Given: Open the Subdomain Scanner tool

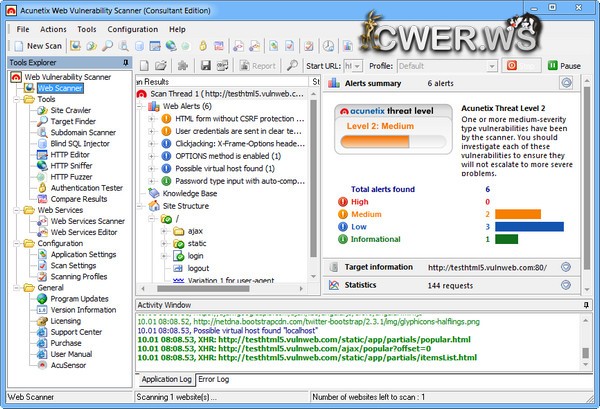Looking at the screenshot, I should [83, 132].
